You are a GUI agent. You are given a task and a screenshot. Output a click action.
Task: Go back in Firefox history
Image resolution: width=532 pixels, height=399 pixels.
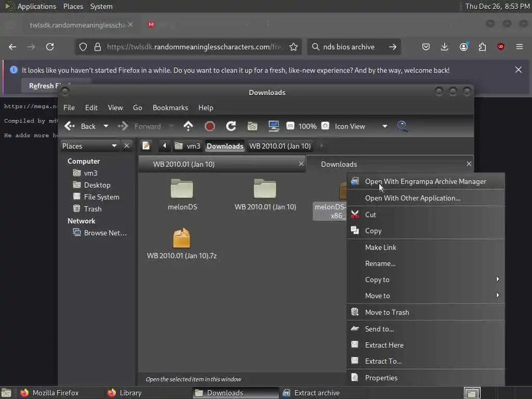click(x=12, y=47)
